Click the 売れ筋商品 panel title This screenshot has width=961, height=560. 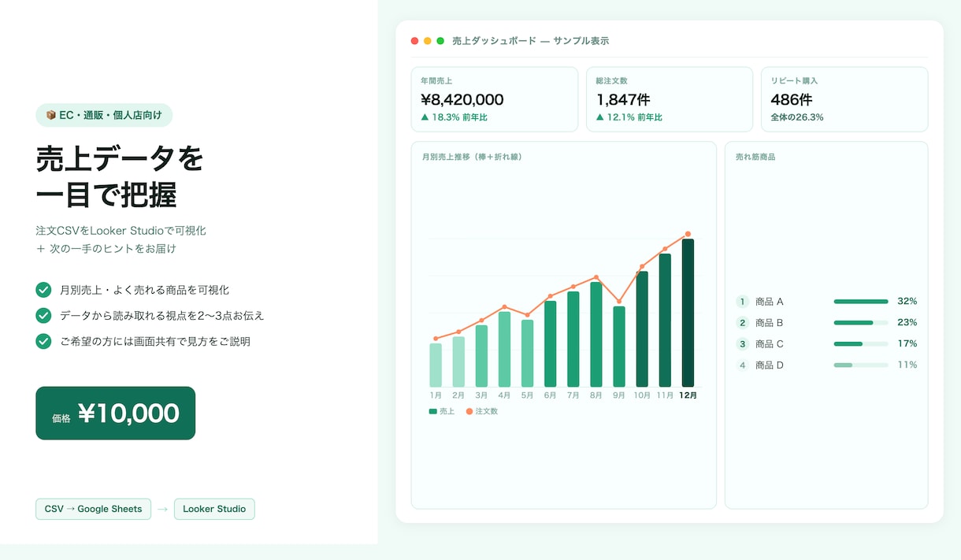[755, 157]
